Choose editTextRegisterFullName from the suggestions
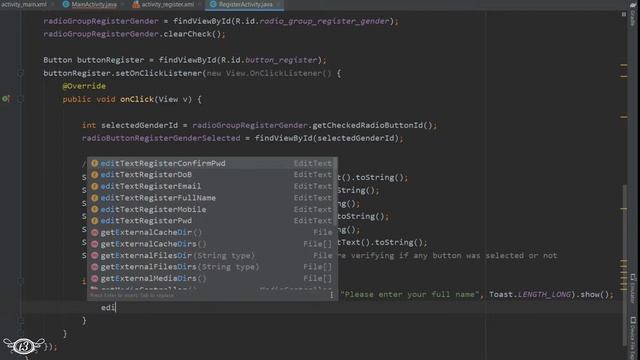The height and width of the screenshot is (360, 640). [x=212, y=198]
